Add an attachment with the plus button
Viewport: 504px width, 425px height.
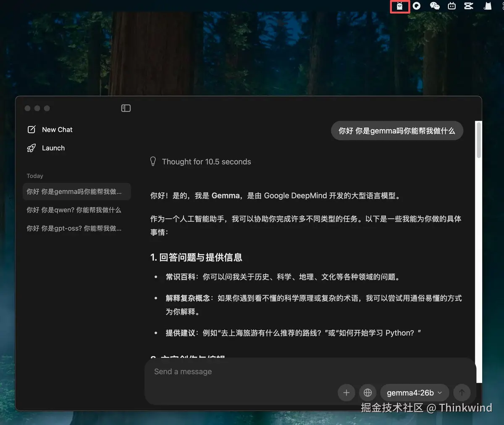pos(346,393)
